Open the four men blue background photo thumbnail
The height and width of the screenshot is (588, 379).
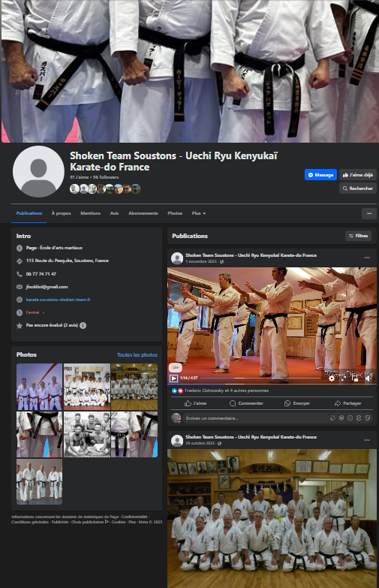click(x=39, y=387)
